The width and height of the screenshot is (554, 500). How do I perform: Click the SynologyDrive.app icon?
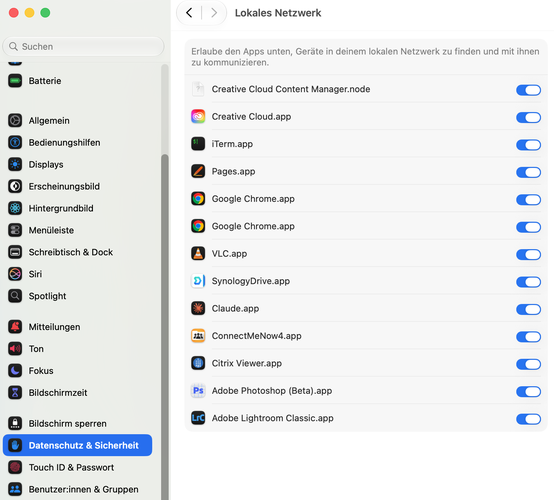click(198, 281)
